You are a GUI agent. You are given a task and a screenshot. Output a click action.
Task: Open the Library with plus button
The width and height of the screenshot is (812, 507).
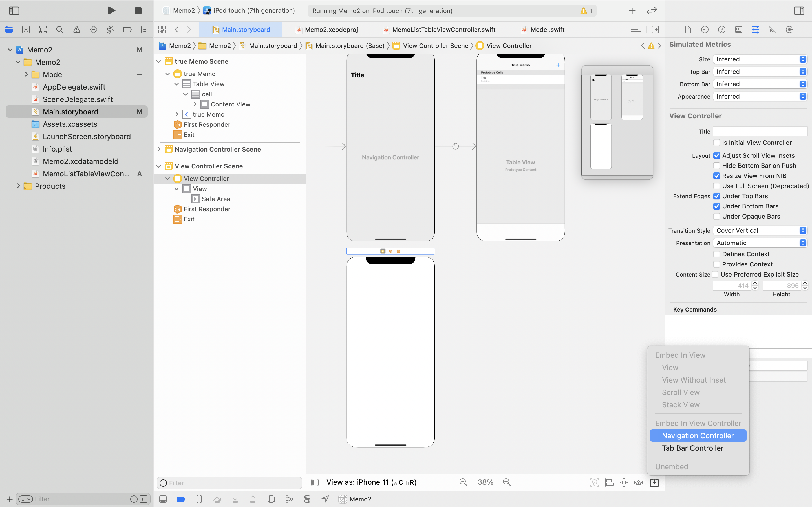click(x=632, y=11)
